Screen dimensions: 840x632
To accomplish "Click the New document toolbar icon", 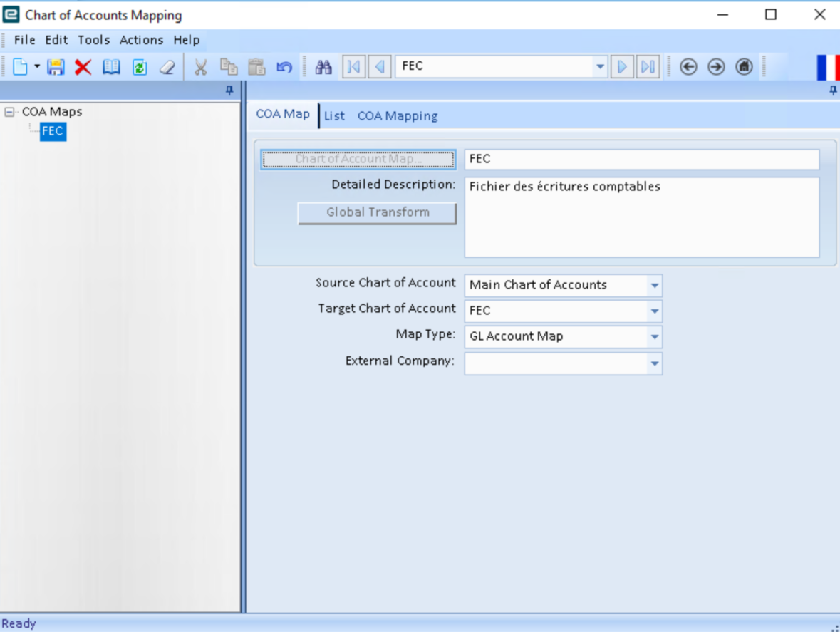I will tap(21, 67).
